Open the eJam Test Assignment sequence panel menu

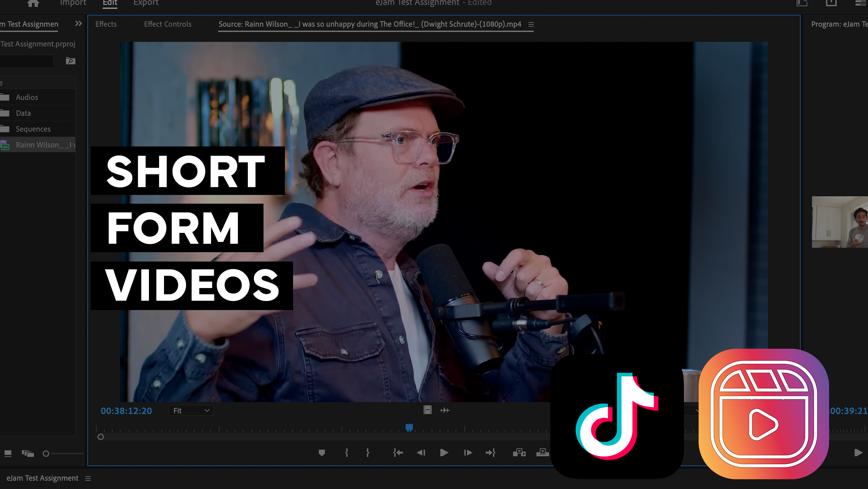(88, 478)
